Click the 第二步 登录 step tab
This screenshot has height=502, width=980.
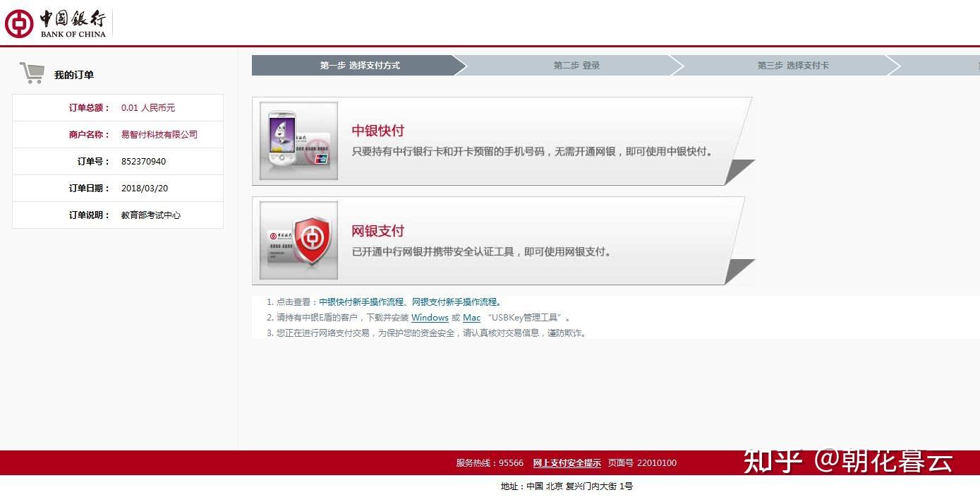(576, 66)
